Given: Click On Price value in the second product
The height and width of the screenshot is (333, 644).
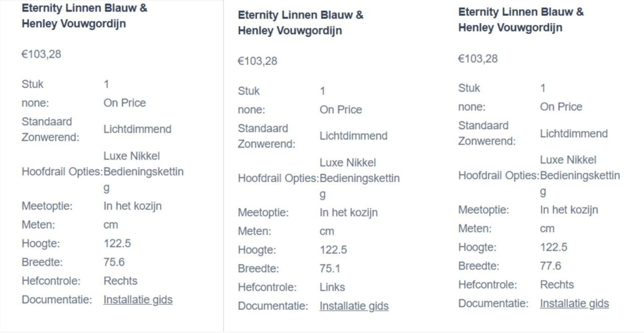Looking at the screenshot, I should (x=341, y=110).
